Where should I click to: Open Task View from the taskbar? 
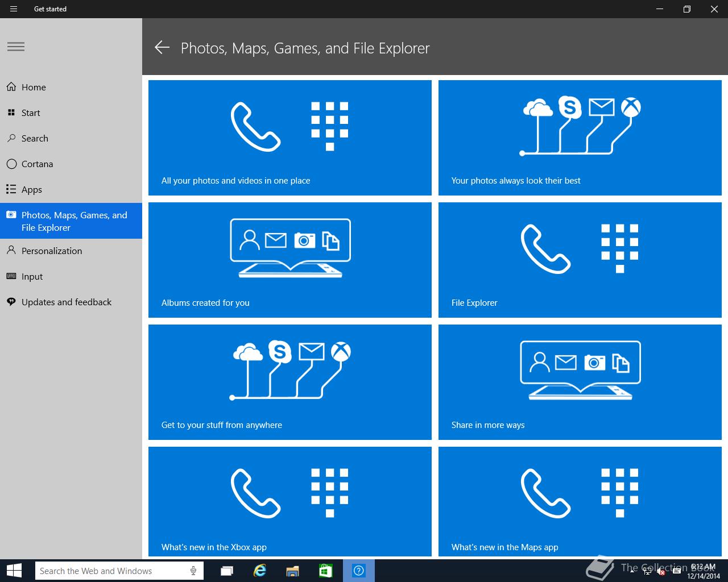click(x=227, y=571)
